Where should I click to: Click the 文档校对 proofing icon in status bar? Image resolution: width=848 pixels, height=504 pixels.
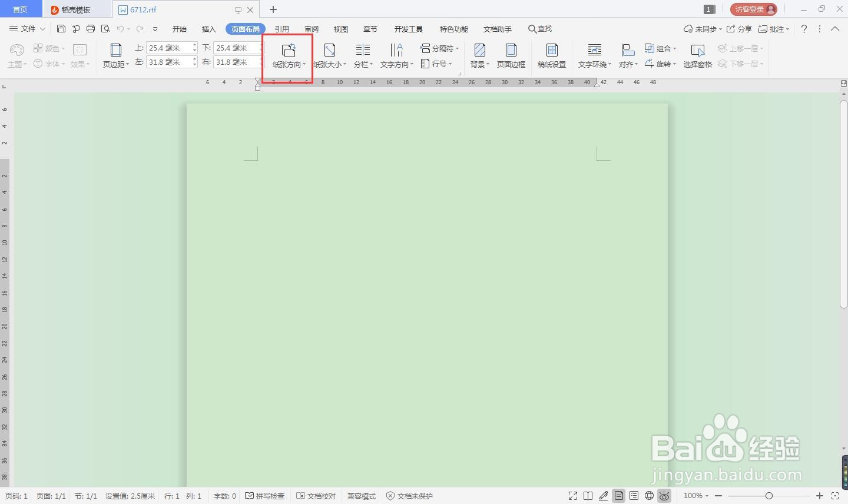click(316, 496)
